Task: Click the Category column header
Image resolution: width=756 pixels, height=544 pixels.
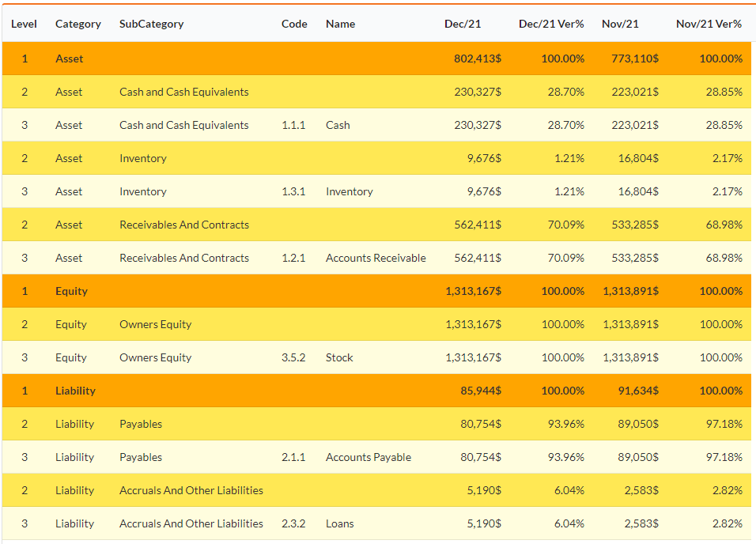Action: (78, 24)
